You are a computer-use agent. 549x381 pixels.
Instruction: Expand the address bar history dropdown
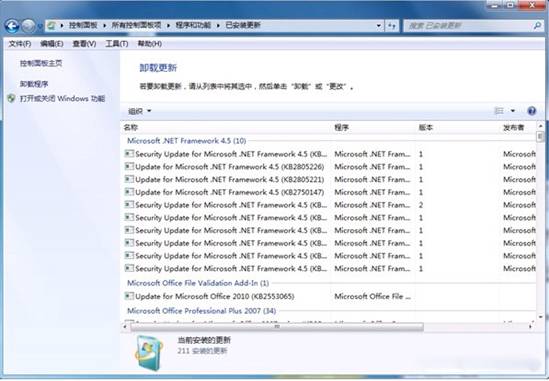coord(378,26)
